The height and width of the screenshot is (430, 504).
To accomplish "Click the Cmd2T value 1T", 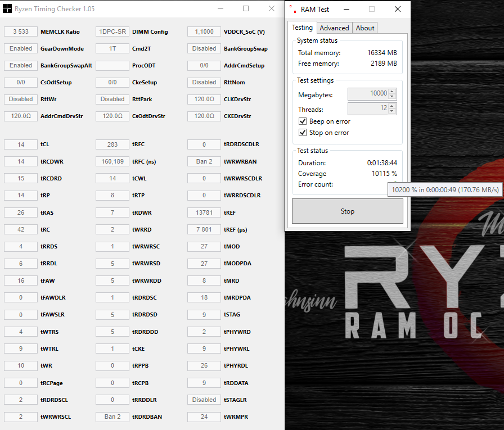I will click(112, 48).
